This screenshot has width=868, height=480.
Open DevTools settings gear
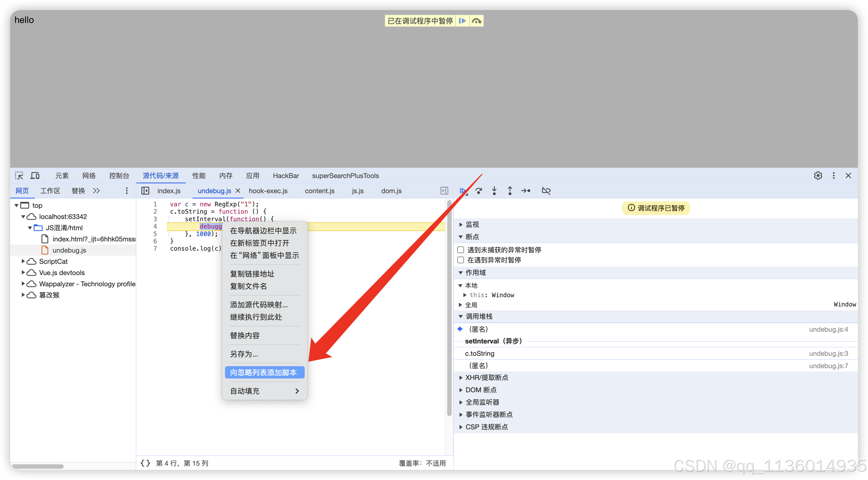point(818,176)
